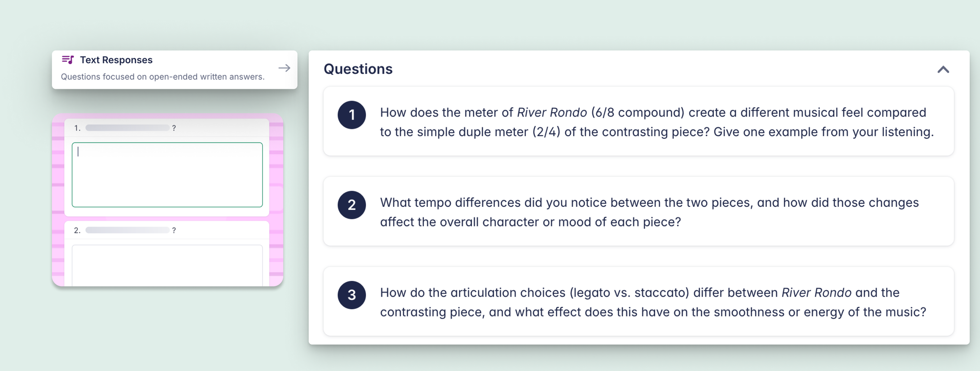Click the number 2 question badge

(x=352, y=205)
